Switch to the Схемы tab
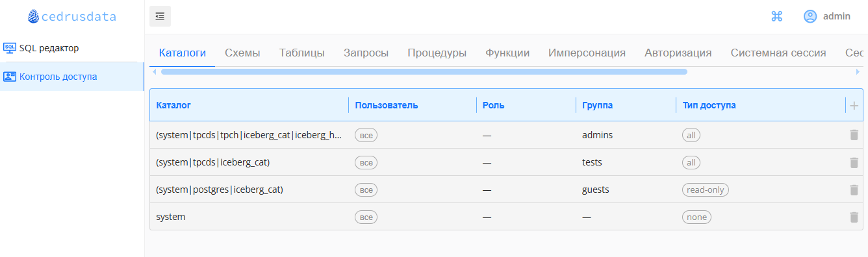868x257 pixels. pos(242,53)
